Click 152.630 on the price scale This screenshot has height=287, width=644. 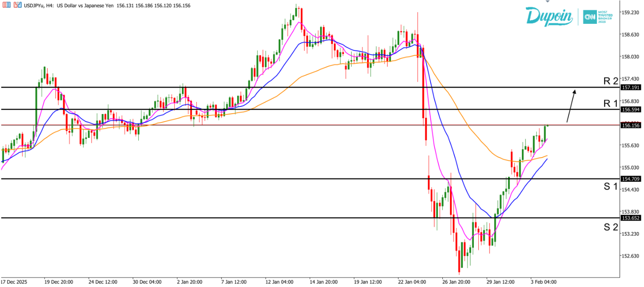(630, 256)
